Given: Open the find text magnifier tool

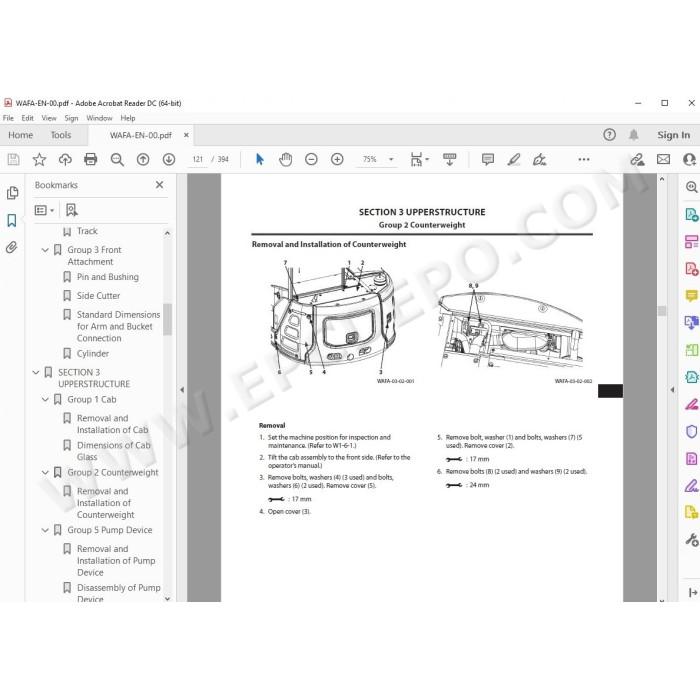Looking at the screenshot, I should [x=117, y=159].
